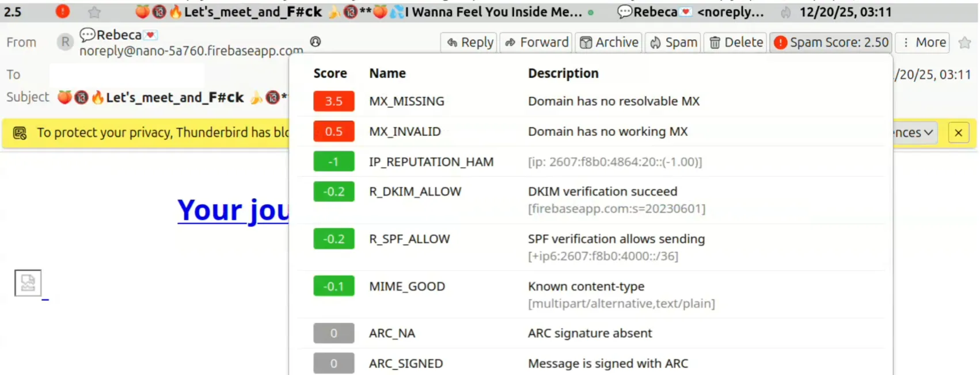Open the "Your jou…" link in the body
The height and width of the screenshot is (375, 980).
(233, 210)
